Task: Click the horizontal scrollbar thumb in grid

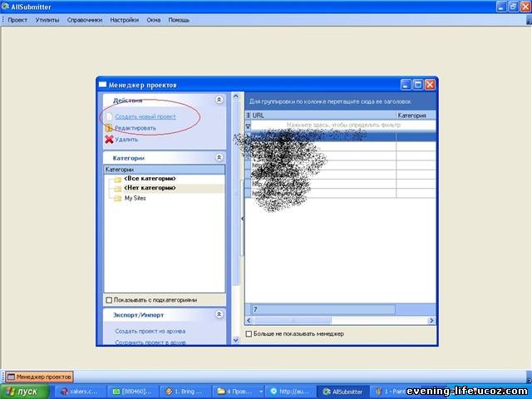Action: [x=292, y=321]
